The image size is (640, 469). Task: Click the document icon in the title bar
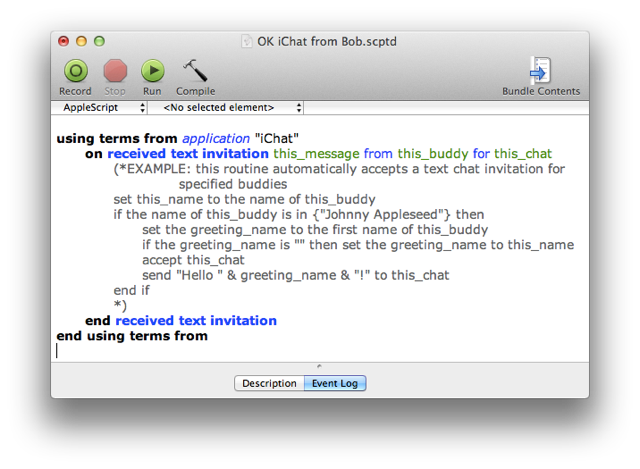tap(249, 41)
